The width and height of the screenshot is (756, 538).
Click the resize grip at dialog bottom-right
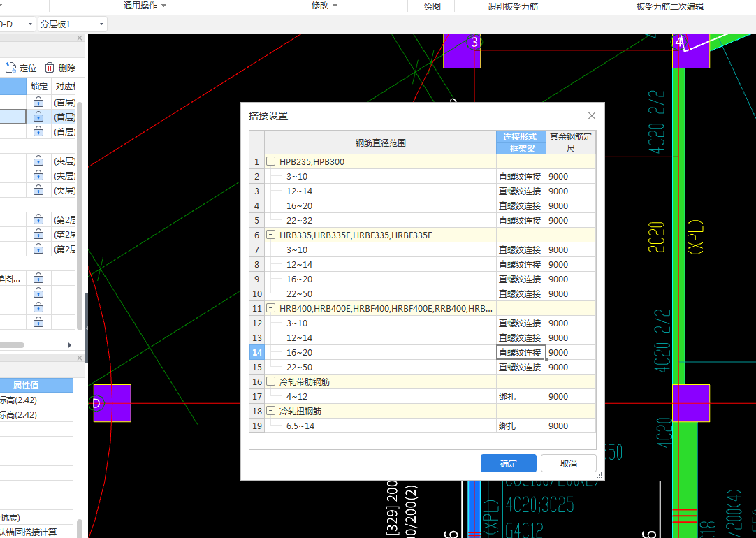coord(599,477)
